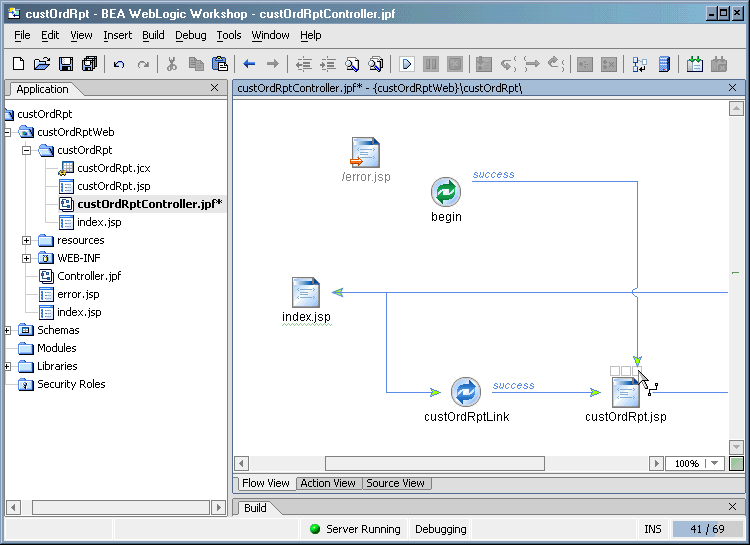Viewport: 750px width, 545px height.
Task: Open the Window menu
Action: point(270,35)
